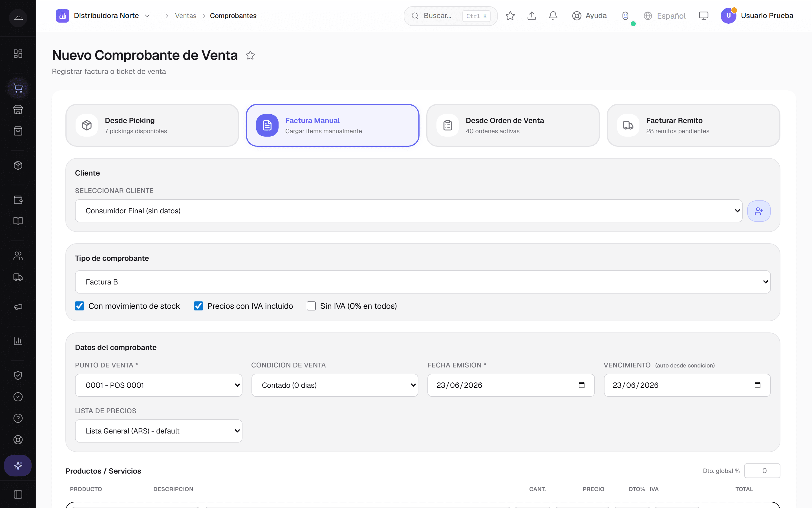The width and height of the screenshot is (812, 508).
Task: Click the bot assistant icon in top bar
Action: 625,16
